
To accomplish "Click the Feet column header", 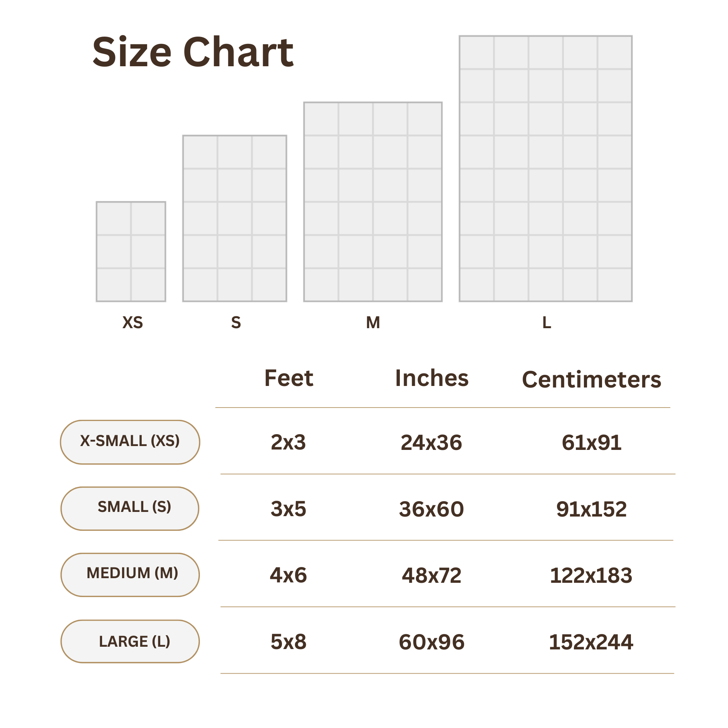I will click(x=289, y=378).
